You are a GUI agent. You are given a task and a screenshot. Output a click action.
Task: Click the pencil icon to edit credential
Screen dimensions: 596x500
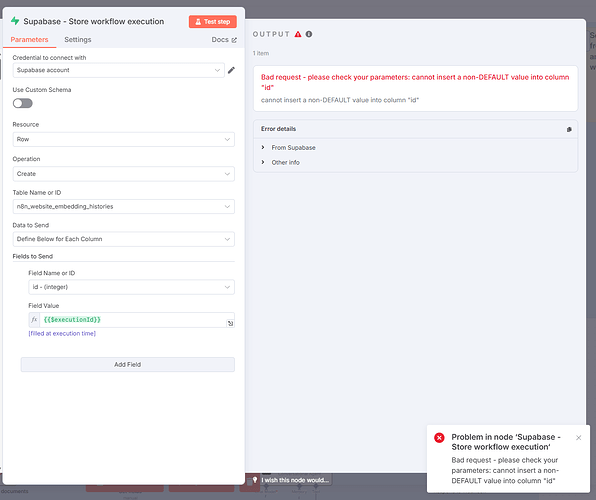pos(231,70)
